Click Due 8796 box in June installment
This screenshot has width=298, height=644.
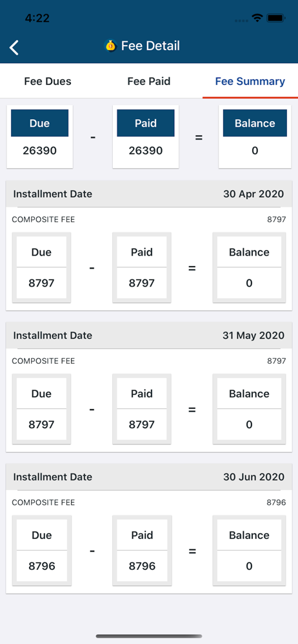(41, 551)
